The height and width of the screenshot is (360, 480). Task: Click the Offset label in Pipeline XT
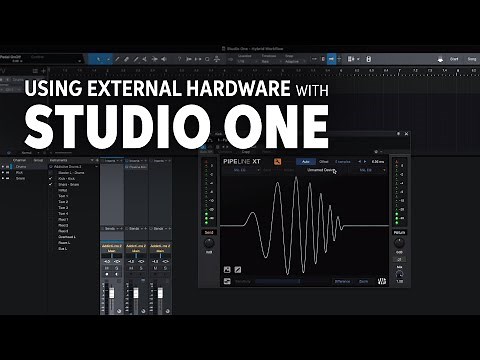(x=324, y=162)
